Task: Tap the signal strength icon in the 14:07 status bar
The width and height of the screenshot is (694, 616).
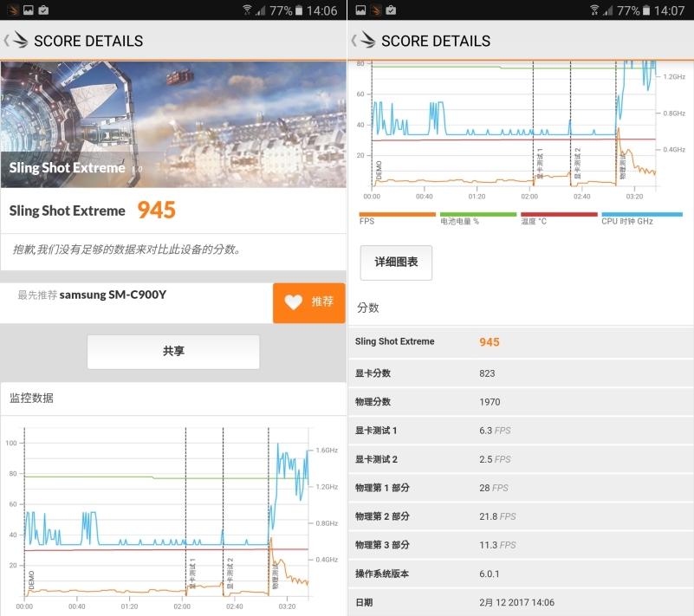Action: [x=607, y=10]
